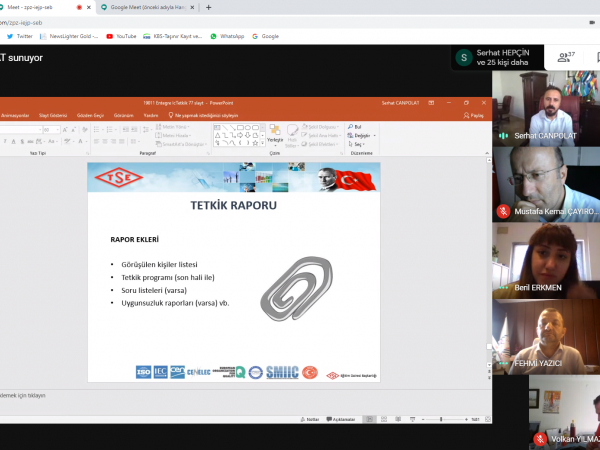Image resolution: width=600 pixels, height=450 pixels.
Task: Toggle the Notlar notes pane
Action: [310, 419]
